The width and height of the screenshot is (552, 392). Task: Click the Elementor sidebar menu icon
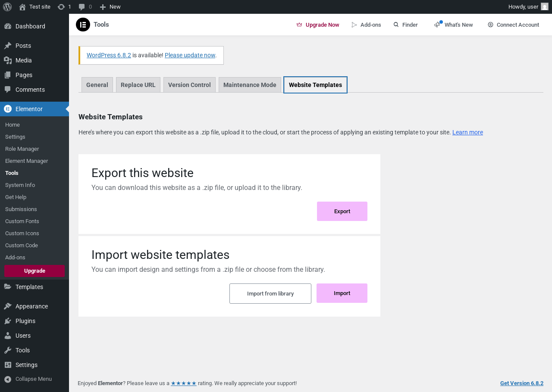[x=8, y=109]
